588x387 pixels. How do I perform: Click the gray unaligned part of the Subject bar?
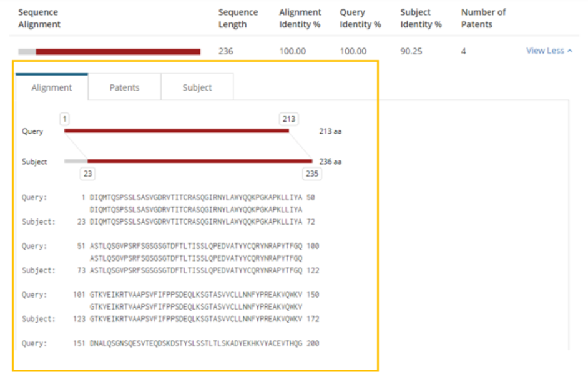pyautogui.click(x=76, y=161)
